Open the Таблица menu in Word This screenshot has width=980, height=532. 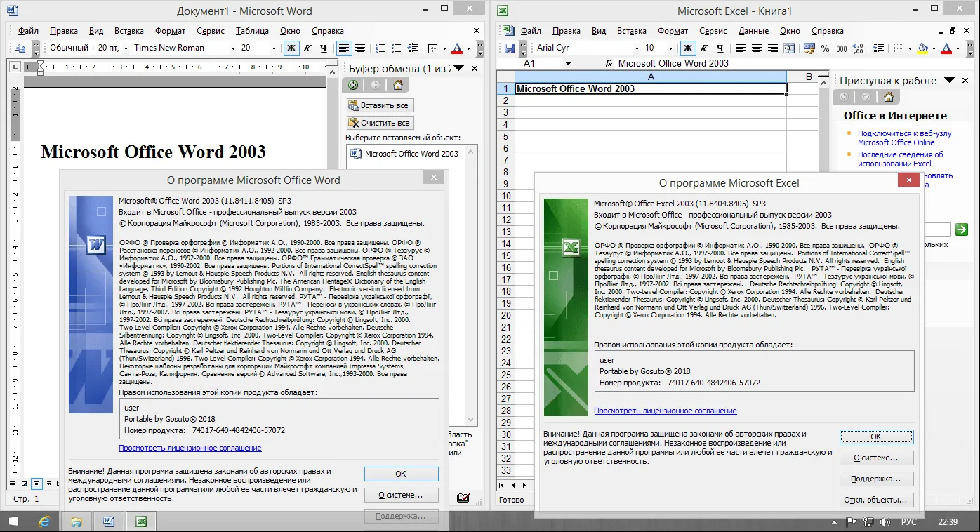click(x=252, y=31)
